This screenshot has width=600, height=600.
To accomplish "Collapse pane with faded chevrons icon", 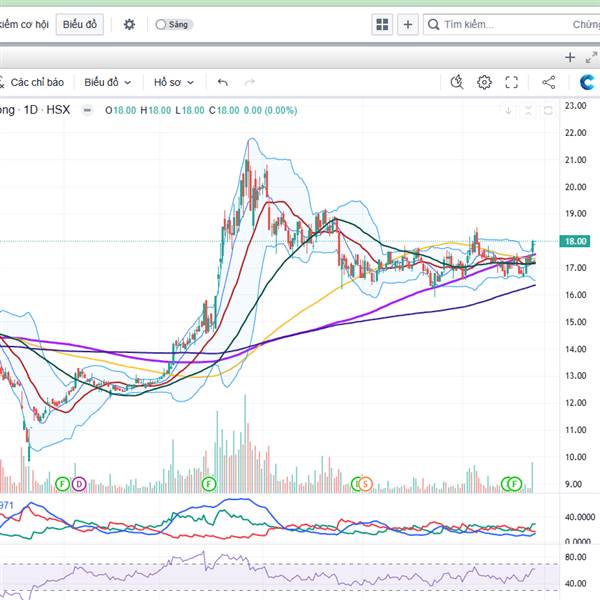I will coord(528,111).
